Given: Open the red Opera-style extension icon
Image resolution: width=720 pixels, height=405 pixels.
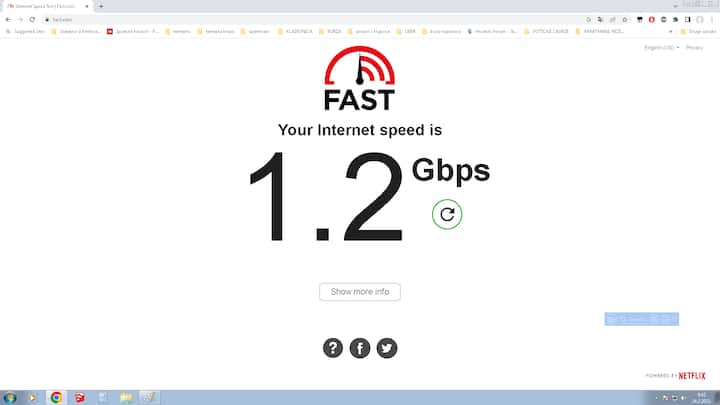Looking at the screenshot, I should (x=652, y=20).
